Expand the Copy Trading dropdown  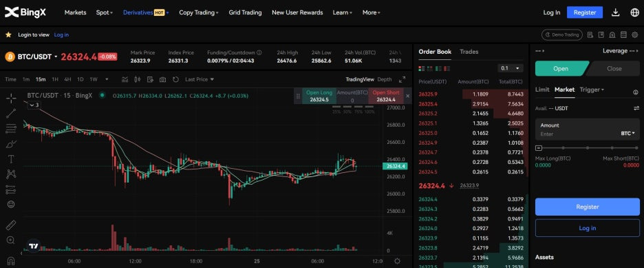(199, 12)
